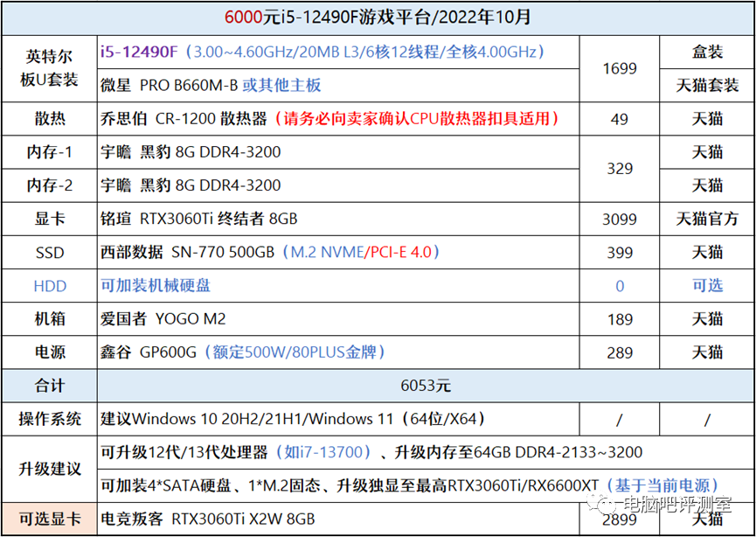Select the blue "HDD" row label
The width and height of the screenshot is (756, 537).
(49, 286)
